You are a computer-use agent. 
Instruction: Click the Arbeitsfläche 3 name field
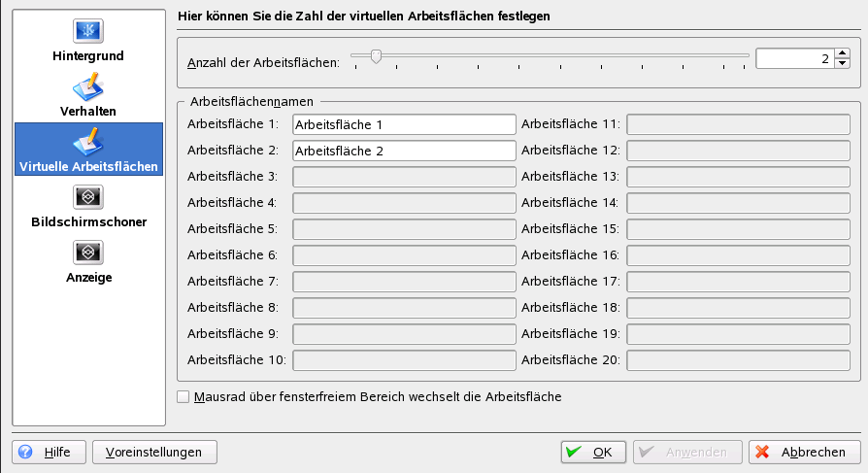tap(403, 177)
